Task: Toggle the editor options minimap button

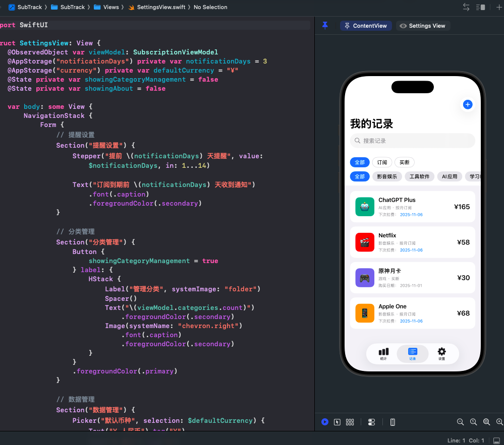Action: tap(481, 7)
